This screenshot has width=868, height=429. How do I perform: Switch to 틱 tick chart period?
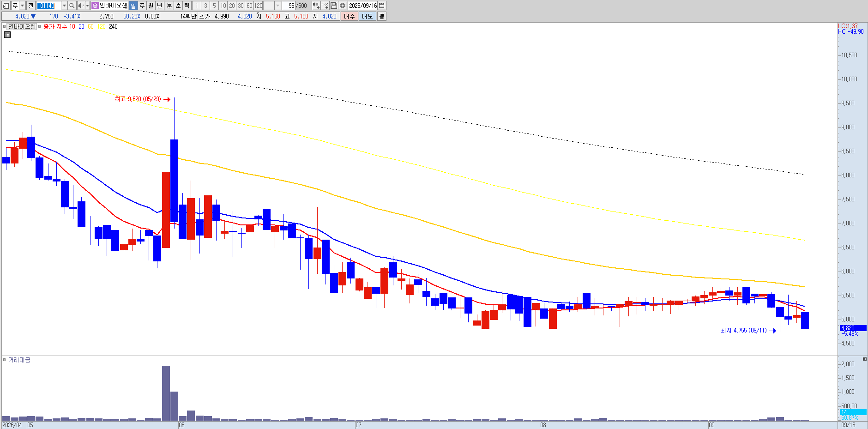[x=187, y=6]
